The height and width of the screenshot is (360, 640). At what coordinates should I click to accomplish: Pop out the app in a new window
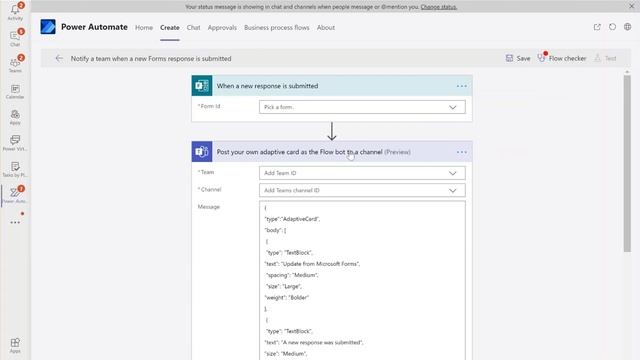coord(597,27)
